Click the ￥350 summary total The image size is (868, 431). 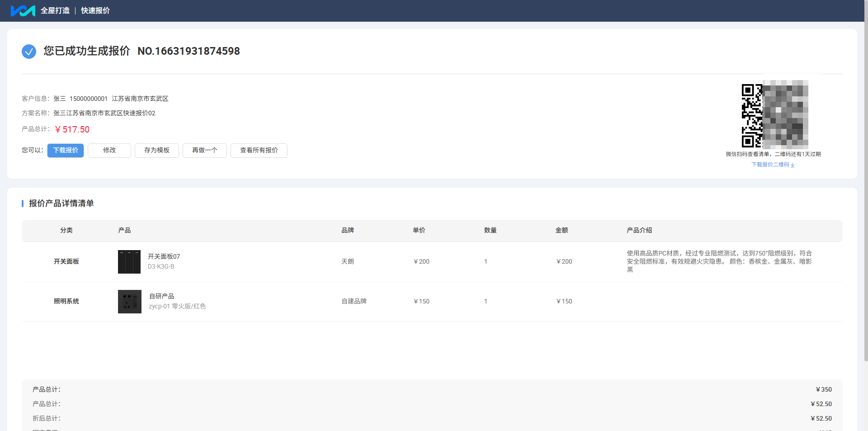pos(824,389)
